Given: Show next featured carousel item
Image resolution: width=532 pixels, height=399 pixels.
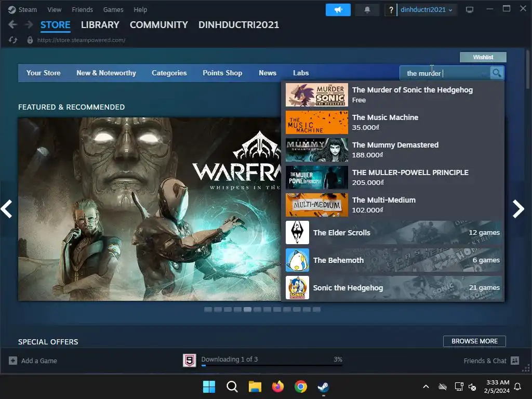Looking at the screenshot, I should pyautogui.click(x=518, y=209).
